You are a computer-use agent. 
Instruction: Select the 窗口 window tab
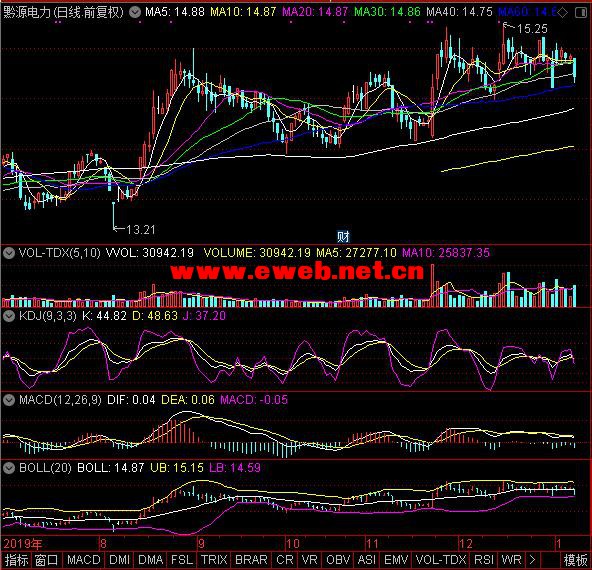[47, 559]
